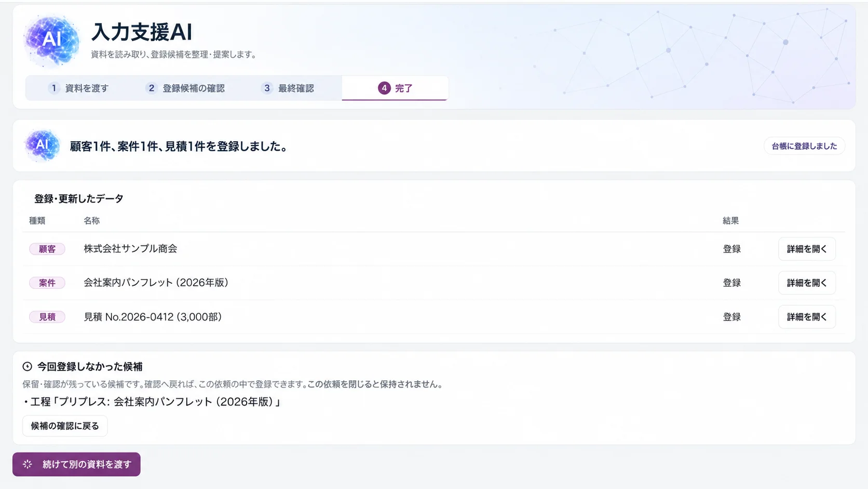Click 候補の確認に戻る button
Screen dimensions: 868x489
click(65, 426)
